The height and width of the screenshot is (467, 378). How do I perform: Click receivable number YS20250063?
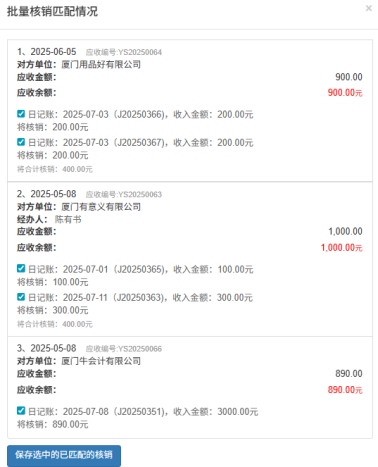[124, 194]
